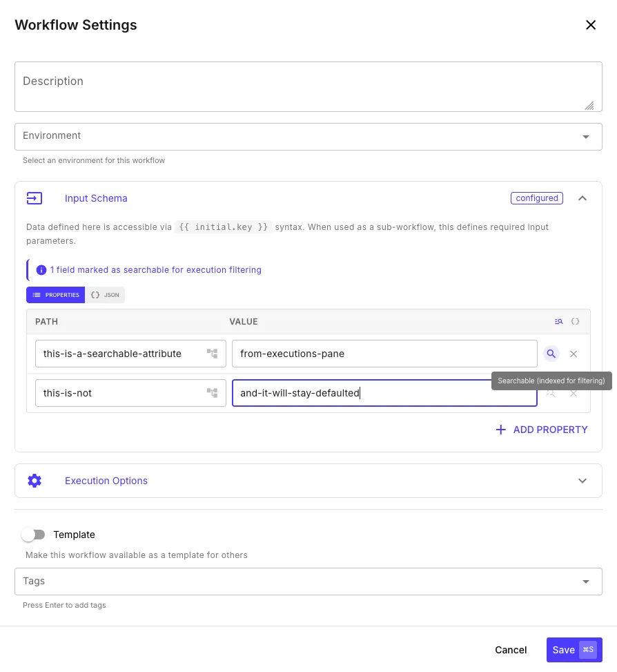Click the Execution Options gear icon
The height and width of the screenshot is (672, 617).
[35, 480]
